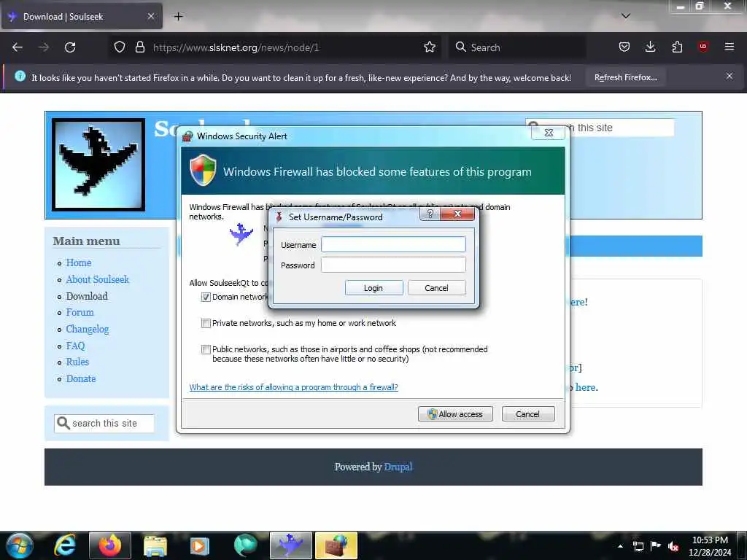This screenshot has height=560, width=747.
Task: Open the Windows Start button
Action: pyautogui.click(x=20, y=545)
